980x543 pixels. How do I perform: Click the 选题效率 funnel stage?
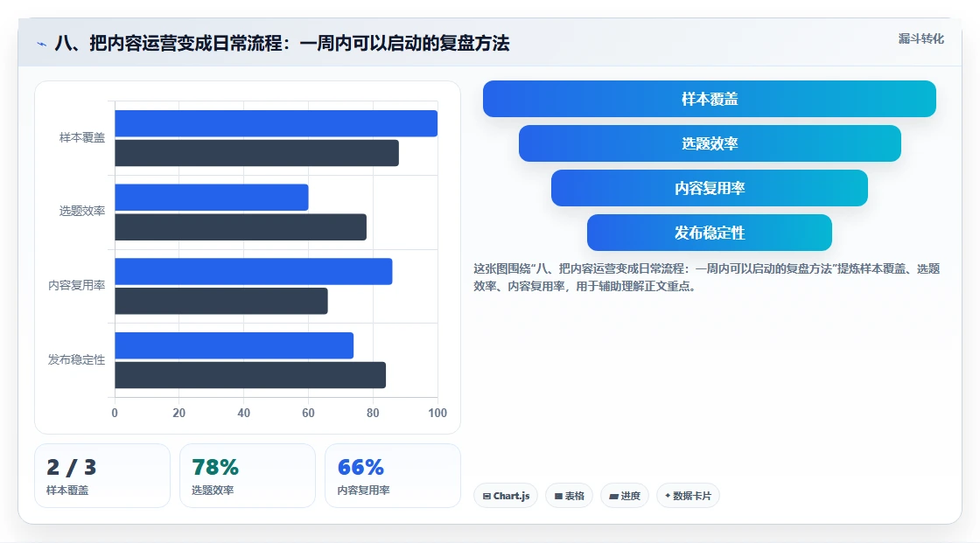tap(710, 143)
